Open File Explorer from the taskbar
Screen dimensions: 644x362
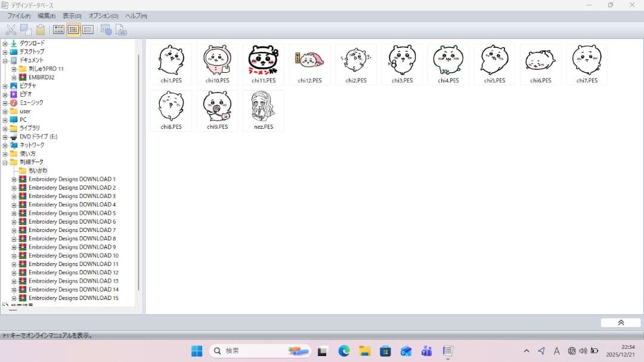[364, 351]
